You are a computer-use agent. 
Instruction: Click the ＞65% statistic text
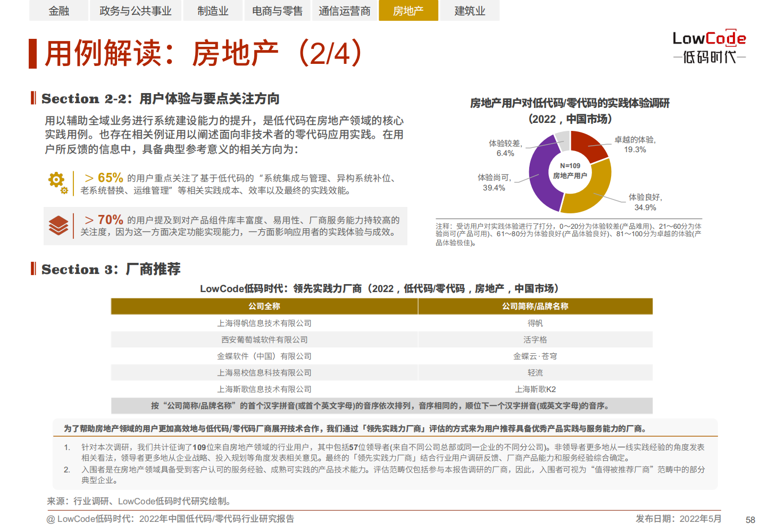104,178
